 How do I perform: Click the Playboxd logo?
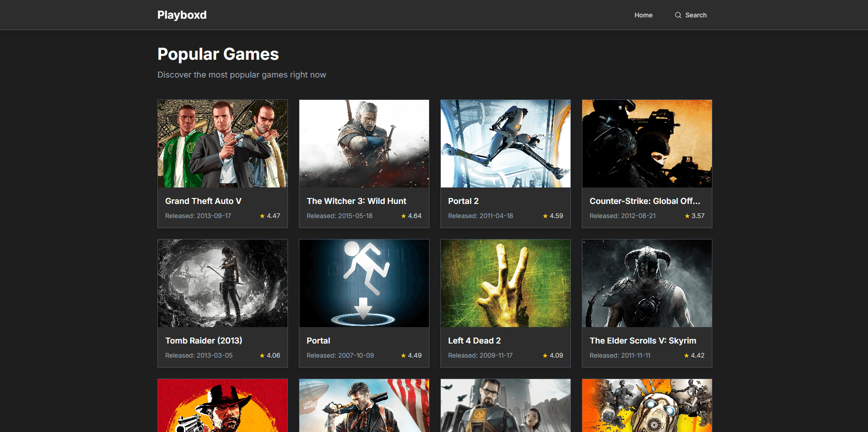[x=182, y=14]
